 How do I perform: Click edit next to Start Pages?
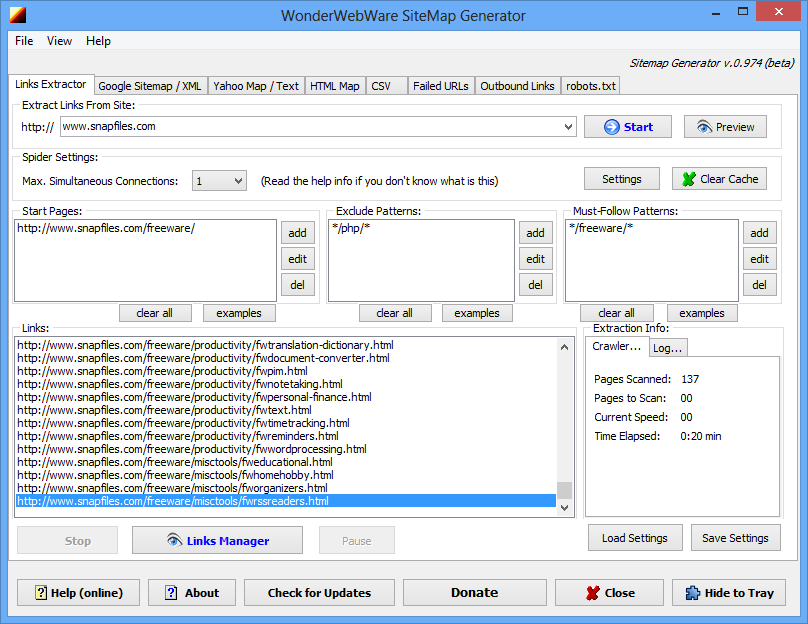point(298,259)
